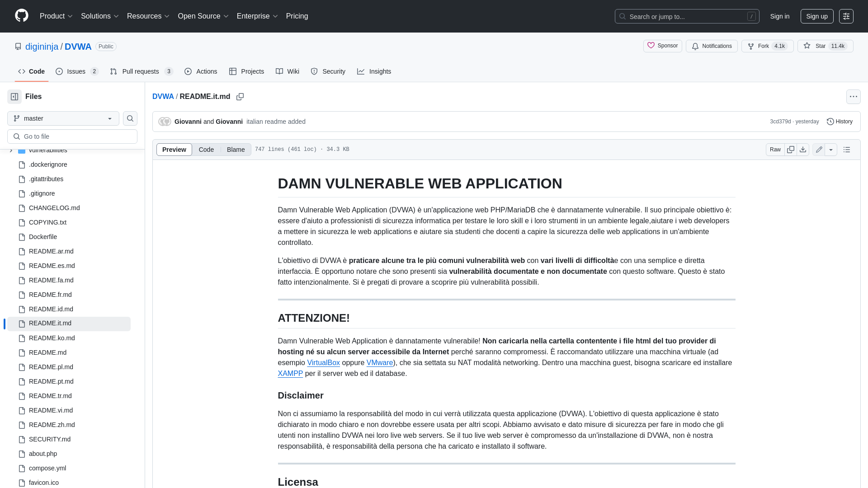The image size is (868, 488).
Task: Follow the VirtualBox link
Action: pyautogui.click(x=323, y=363)
